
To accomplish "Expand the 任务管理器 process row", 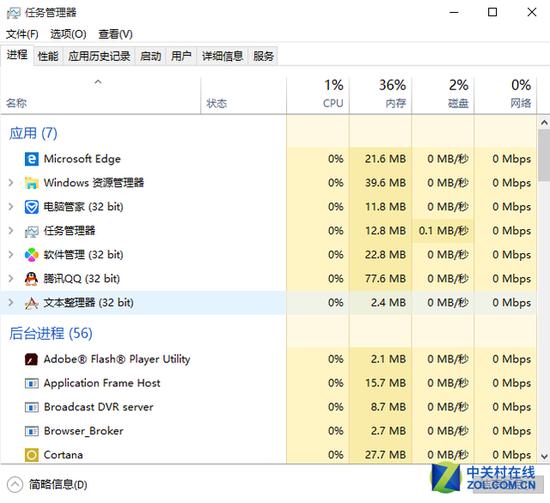I will (x=11, y=230).
